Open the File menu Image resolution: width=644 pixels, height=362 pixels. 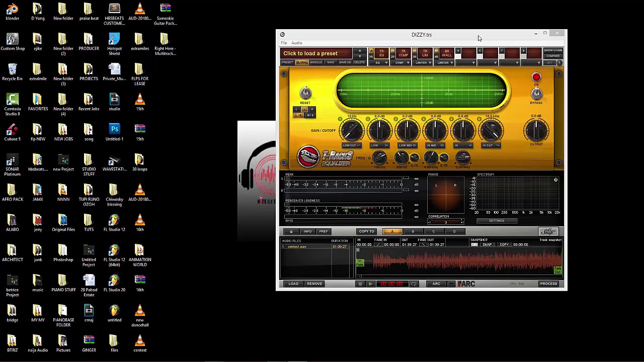coord(284,43)
